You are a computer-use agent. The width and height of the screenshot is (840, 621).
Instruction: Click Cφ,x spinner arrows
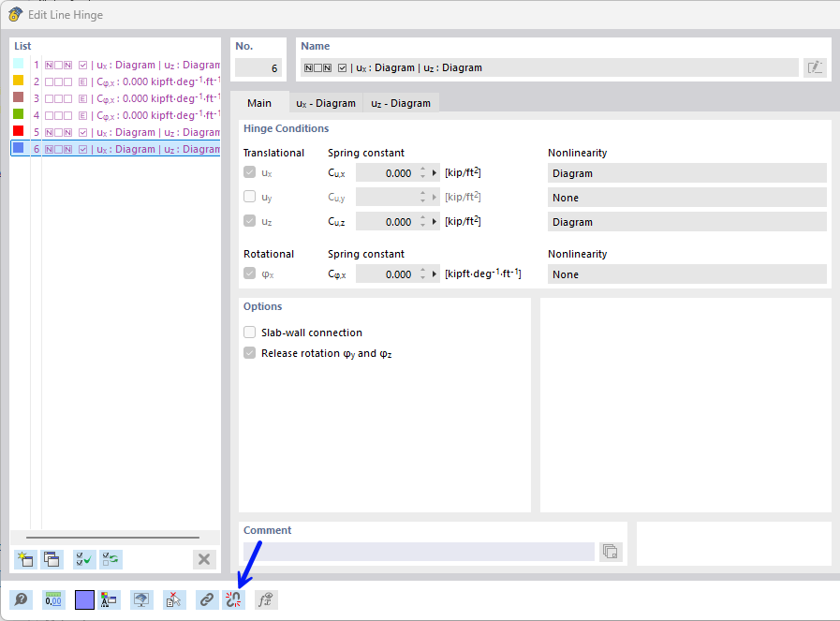pos(422,274)
